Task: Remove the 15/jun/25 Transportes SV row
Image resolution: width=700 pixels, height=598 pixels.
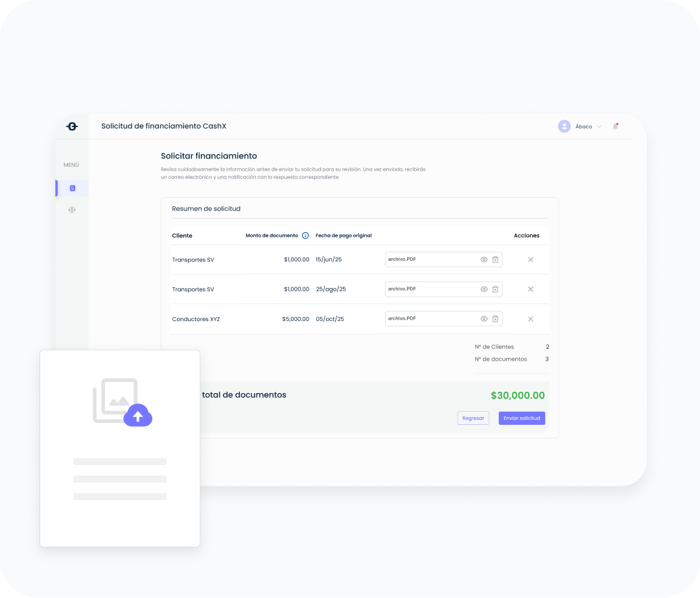Action: (x=530, y=259)
